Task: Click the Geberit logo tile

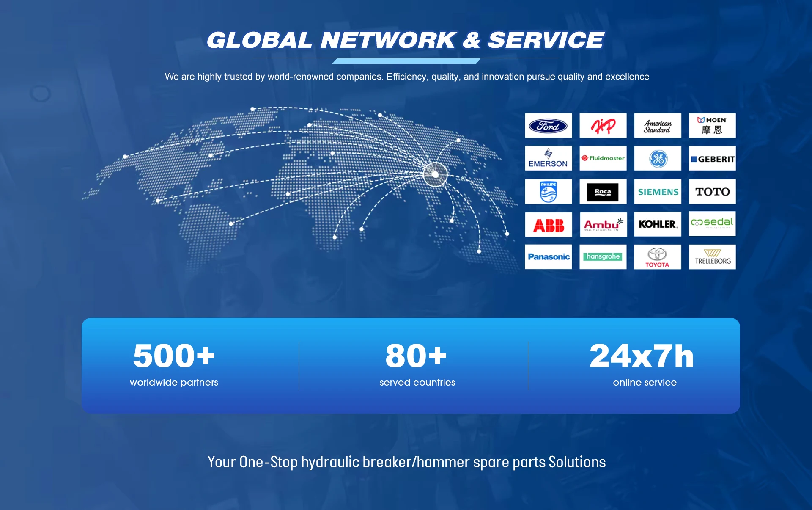Action: click(x=712, y=159)
